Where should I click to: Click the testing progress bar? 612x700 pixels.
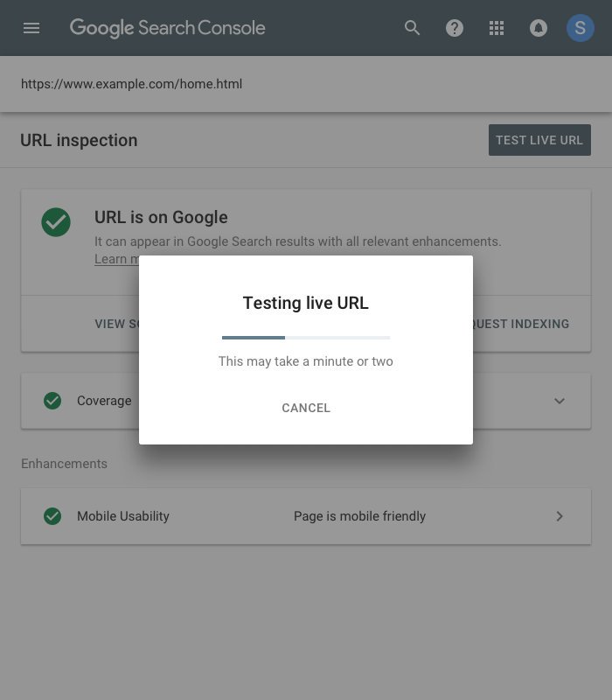306,338
